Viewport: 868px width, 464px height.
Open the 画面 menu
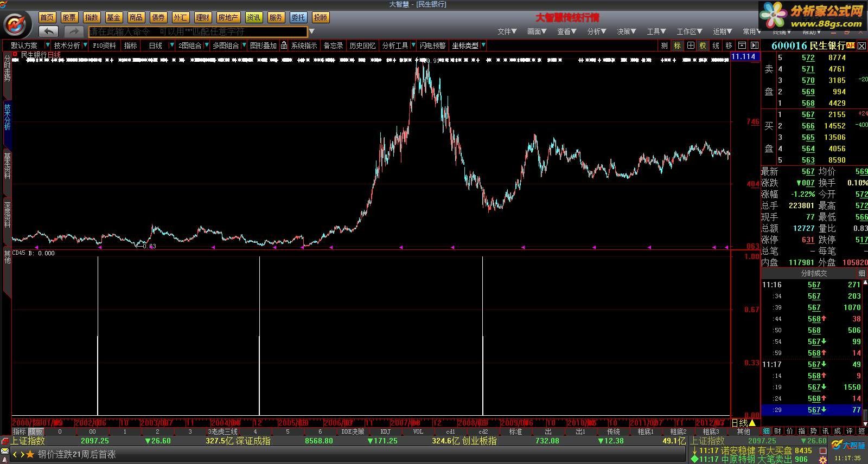click(x=537, y=31)
